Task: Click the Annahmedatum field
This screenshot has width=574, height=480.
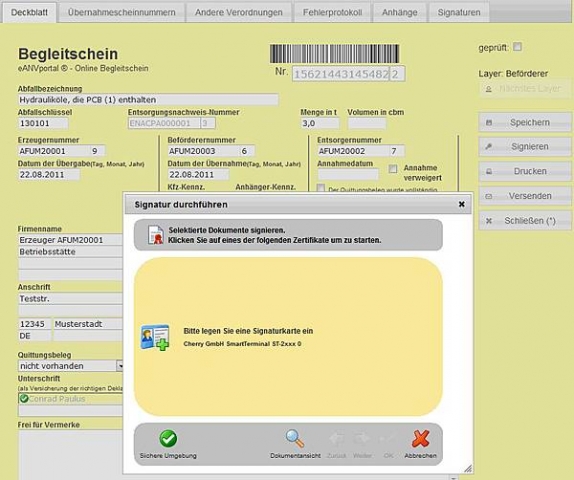Action: click(348, 175)
